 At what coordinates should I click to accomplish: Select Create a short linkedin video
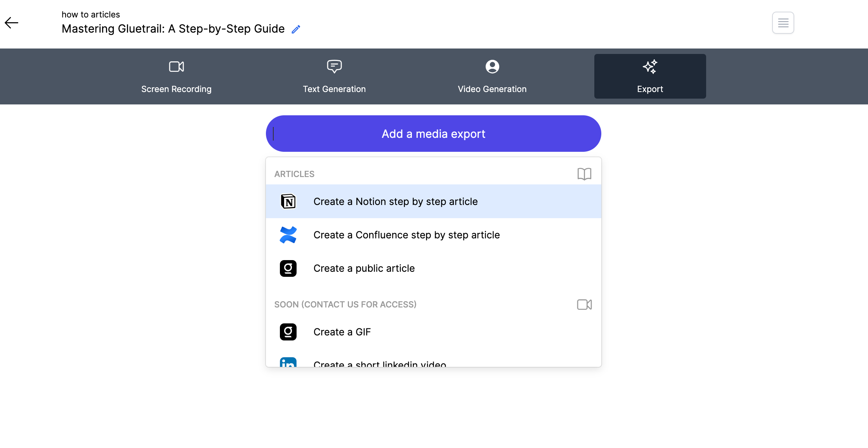(379, 363)
